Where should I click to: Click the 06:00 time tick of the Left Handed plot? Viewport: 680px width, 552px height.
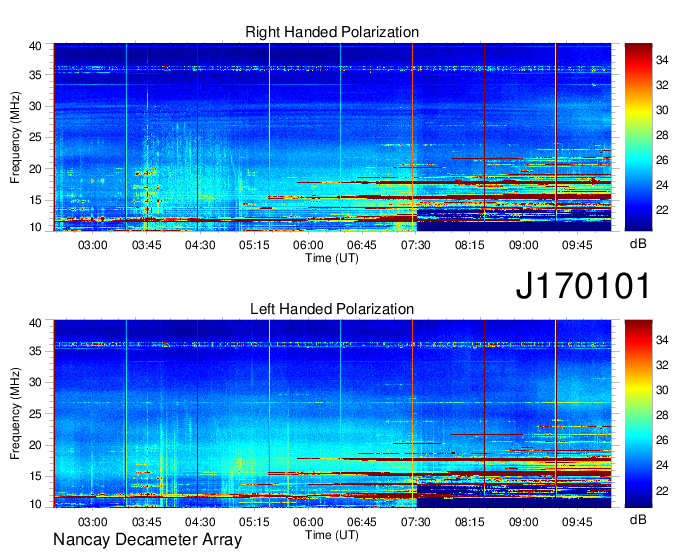pyautogui.click(x=308, y=522)
